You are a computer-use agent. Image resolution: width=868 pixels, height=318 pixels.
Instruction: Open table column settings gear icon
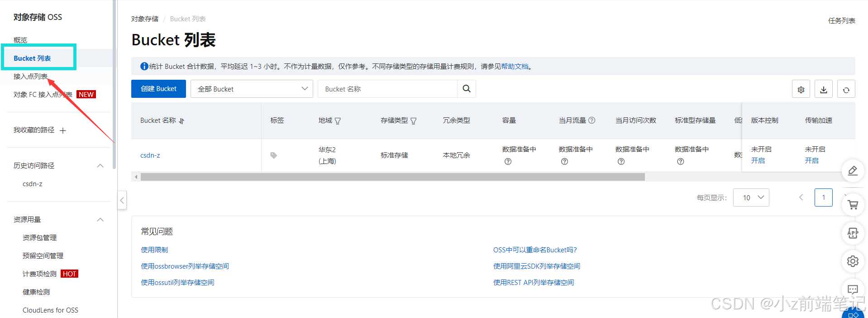(801, 89)
